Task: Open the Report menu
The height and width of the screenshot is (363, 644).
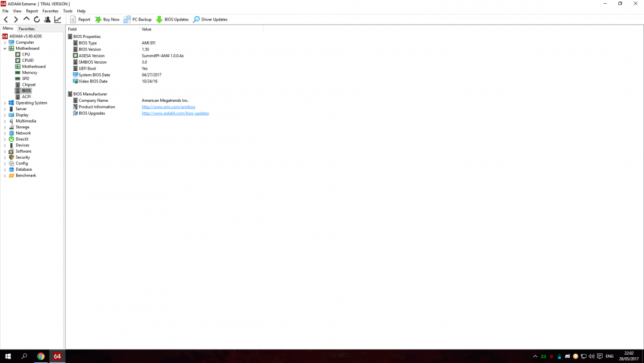Action: (32, 11)
